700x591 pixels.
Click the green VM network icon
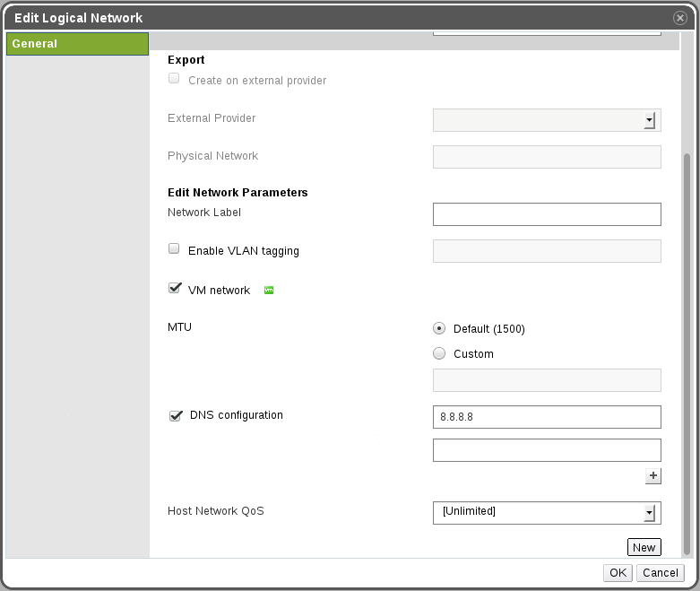(x=268, y=291)
